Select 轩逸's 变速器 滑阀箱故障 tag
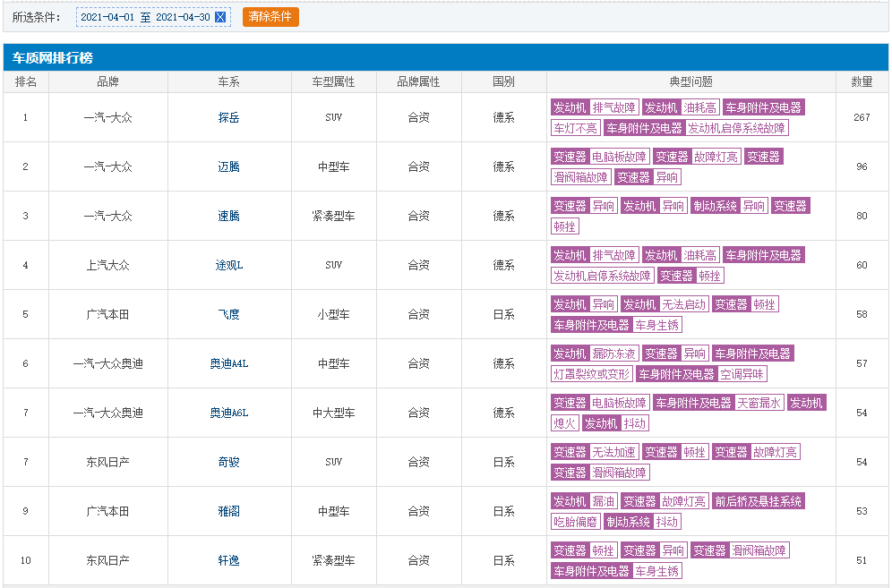892x588 pixels. (x=740, y=550)
